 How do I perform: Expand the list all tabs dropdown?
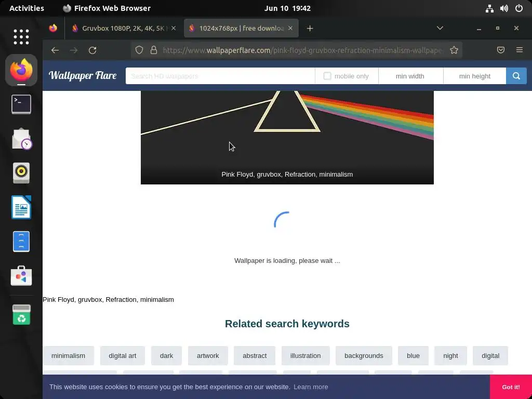click(x=440, y=28)
